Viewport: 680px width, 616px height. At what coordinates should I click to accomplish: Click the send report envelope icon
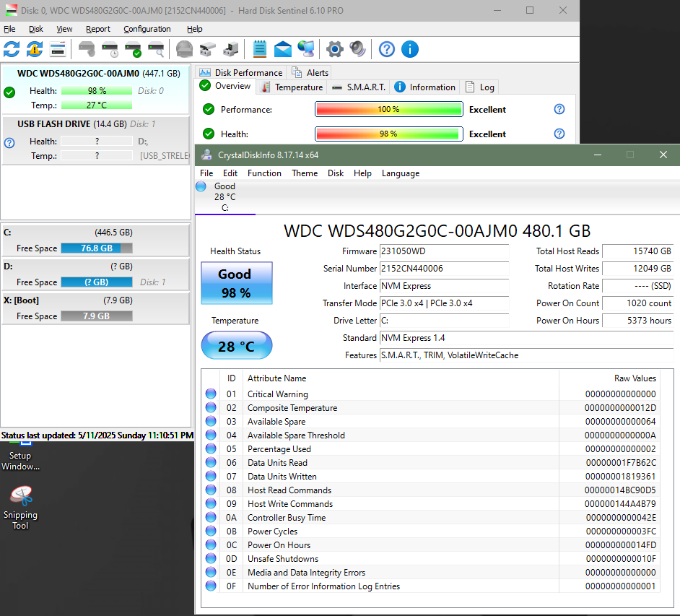[x=283, y=49]
